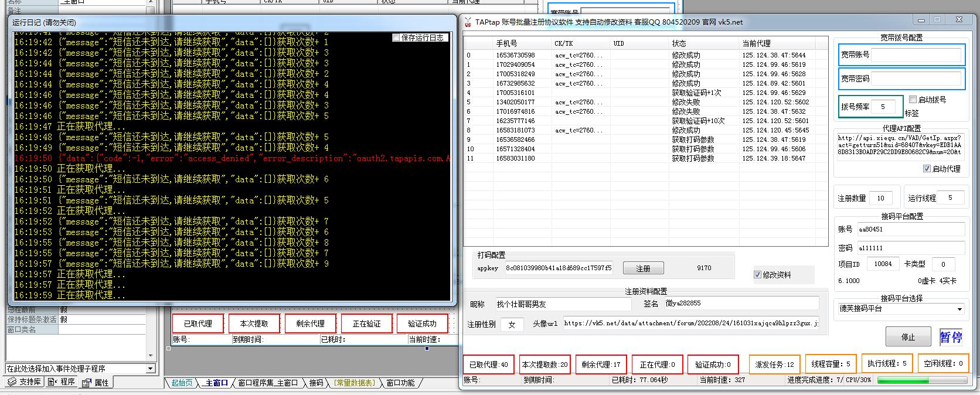Toggle the 修改资料 checkbox
This screenshot has height=395, width=980.
[x=757, y=275]
